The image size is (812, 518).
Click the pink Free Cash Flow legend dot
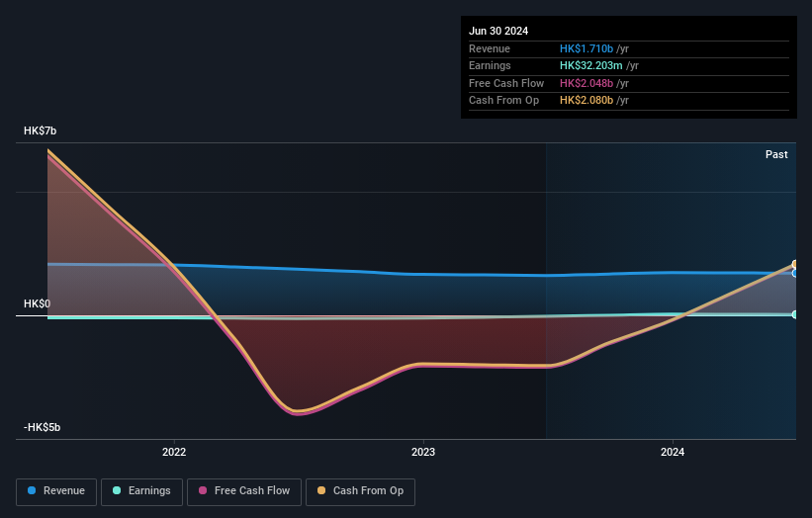(x=203, y=490)
